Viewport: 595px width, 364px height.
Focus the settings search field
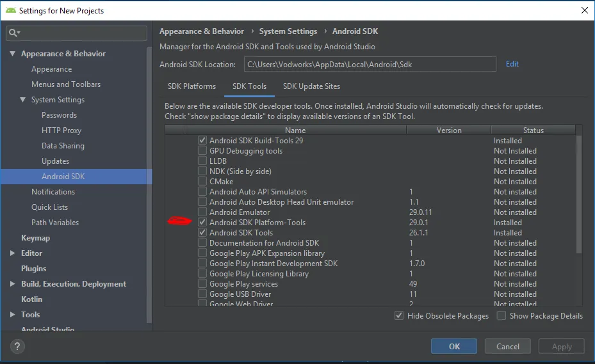click(x=77, y=33)
